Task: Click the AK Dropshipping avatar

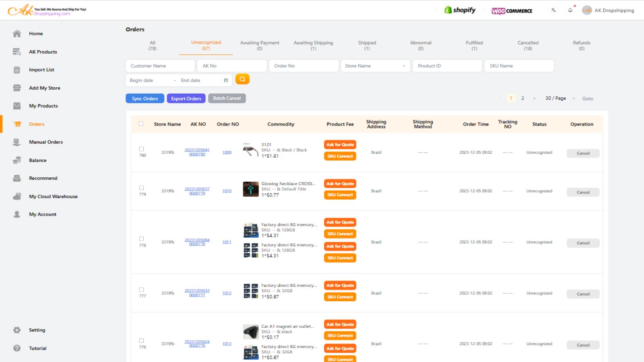Action: coord(587,10)
